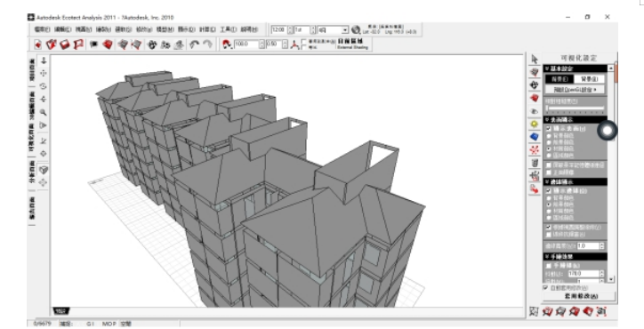Toggle the 顯示邊線 show edges checkbox
Screen dimensions: 644x329
(x=548, y=191)
